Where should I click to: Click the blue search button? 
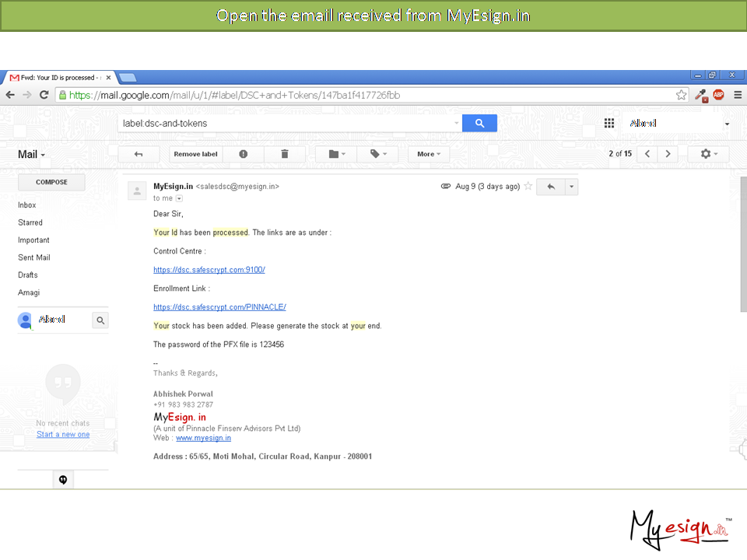(479, 123)
